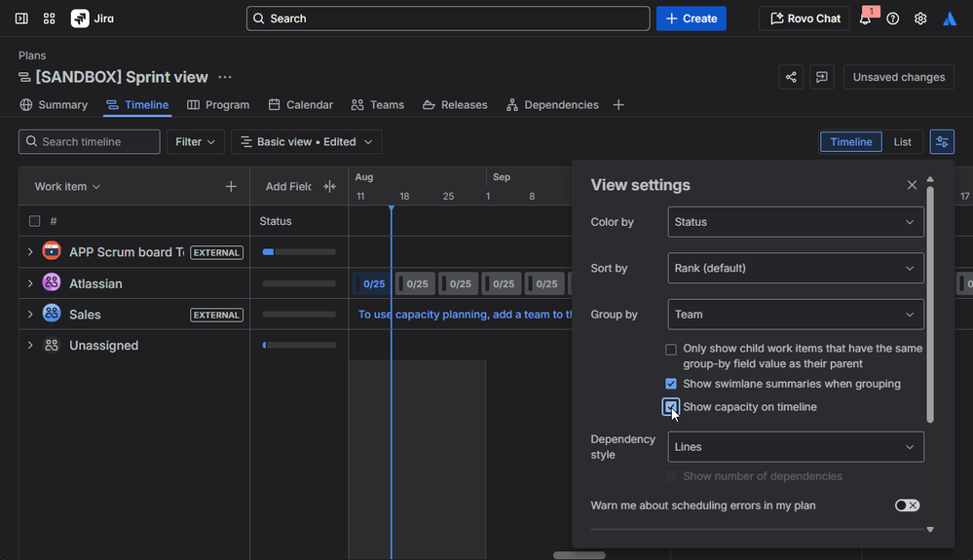Click the horizontal timeline scrollbar

tap(579, 555)
